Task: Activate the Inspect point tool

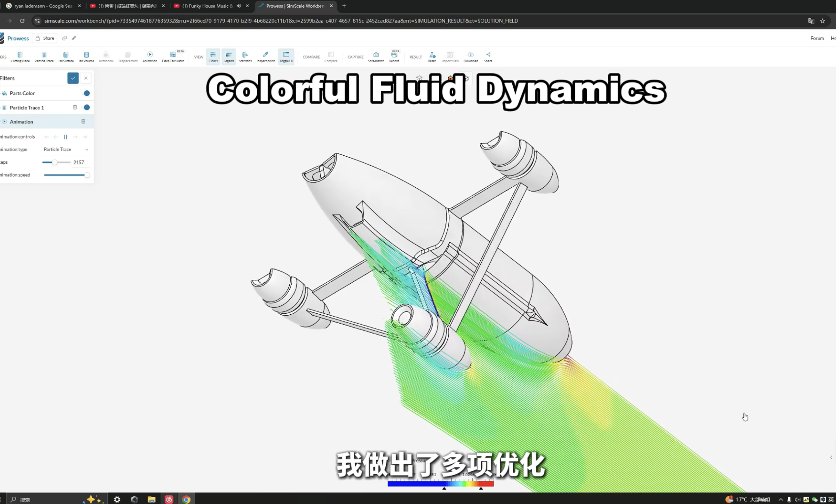Action: 265,57
